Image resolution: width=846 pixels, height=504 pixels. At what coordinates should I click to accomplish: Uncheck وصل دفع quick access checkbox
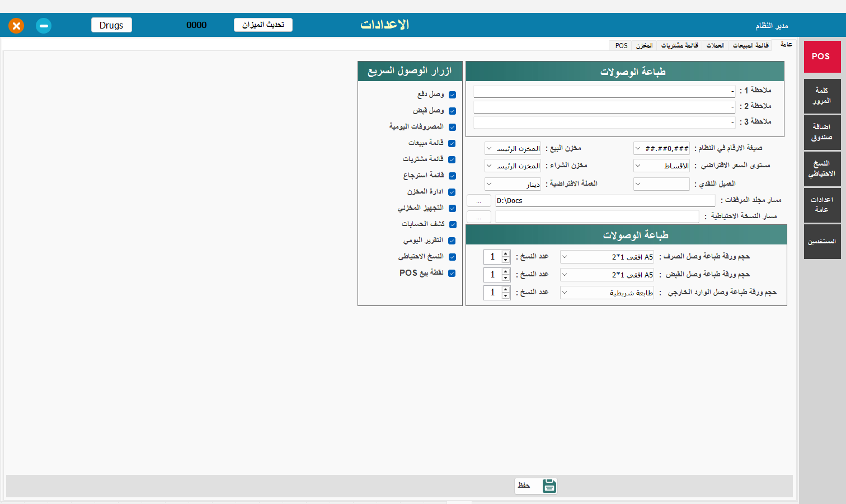452,95
